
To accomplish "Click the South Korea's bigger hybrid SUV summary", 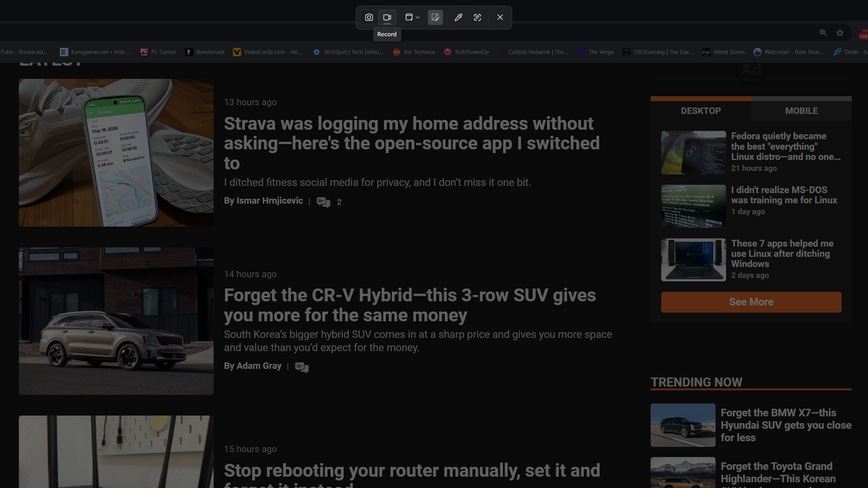I will coord(418,341).
